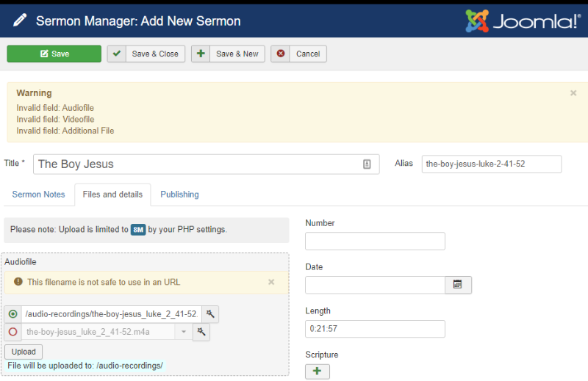The width and height of the screenshot is (588, 381).
Task: Select the audiofile path radio option
Action: (x=12, y=314)
